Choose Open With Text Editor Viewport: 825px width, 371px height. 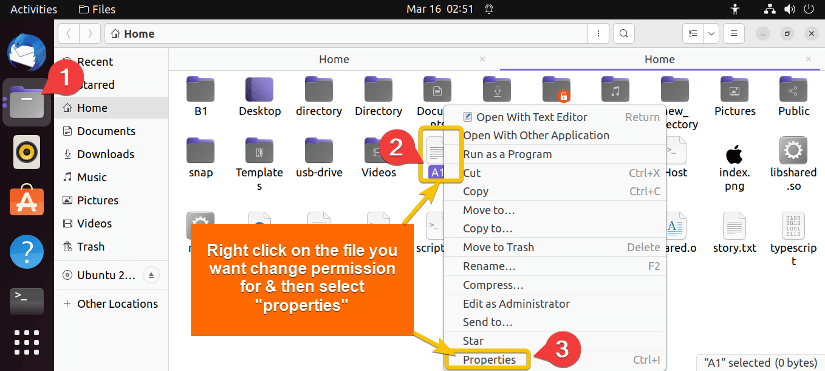[555, 117]
